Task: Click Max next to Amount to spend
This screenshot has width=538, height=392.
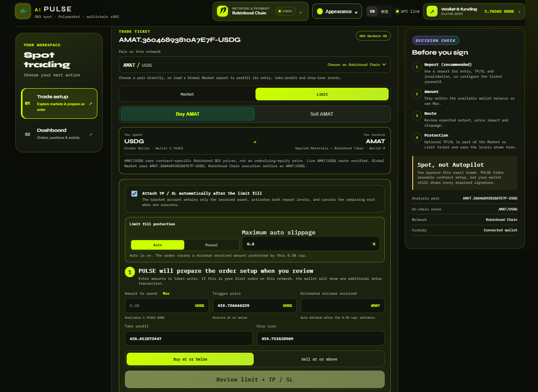Action: pos(166,293)
